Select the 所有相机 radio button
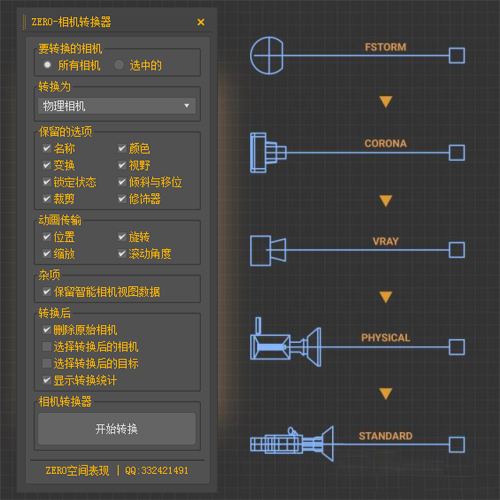 (47, 65)
